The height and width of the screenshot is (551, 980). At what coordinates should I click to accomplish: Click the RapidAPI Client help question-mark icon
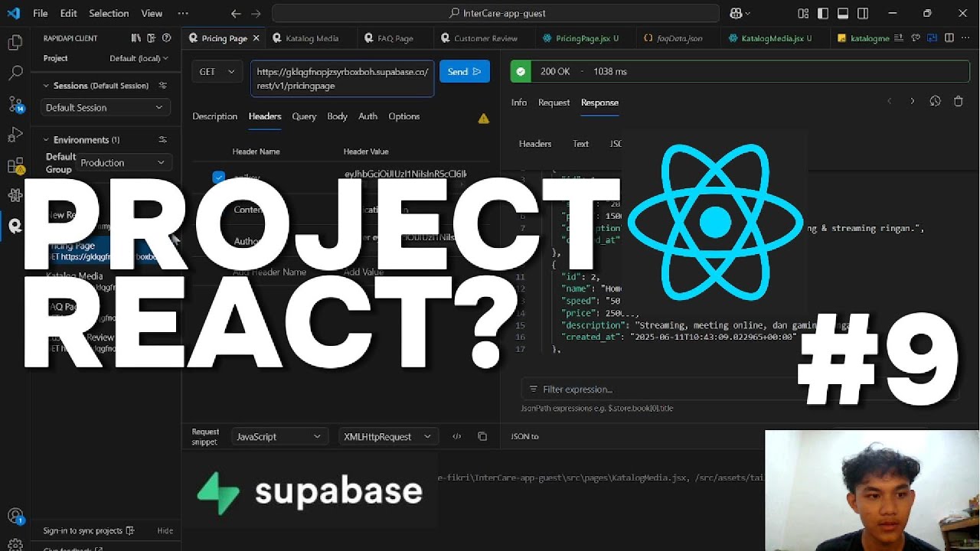click(166, 37)
